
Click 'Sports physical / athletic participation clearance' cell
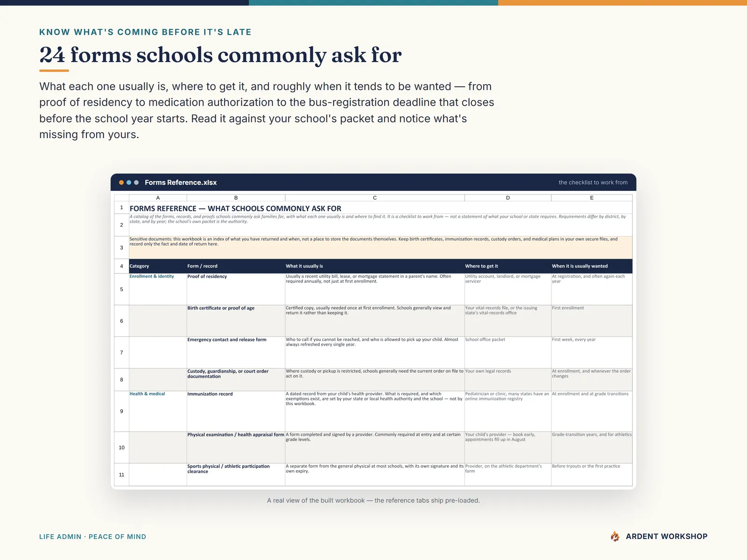[236, 475]
